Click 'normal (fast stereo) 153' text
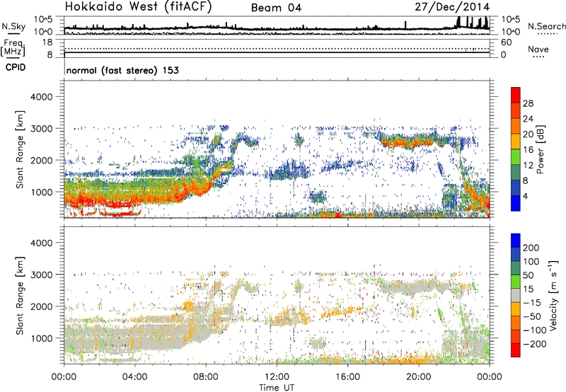Image resolution: width=566 pixels, height=392 pixels. click(x=122, y=70)
